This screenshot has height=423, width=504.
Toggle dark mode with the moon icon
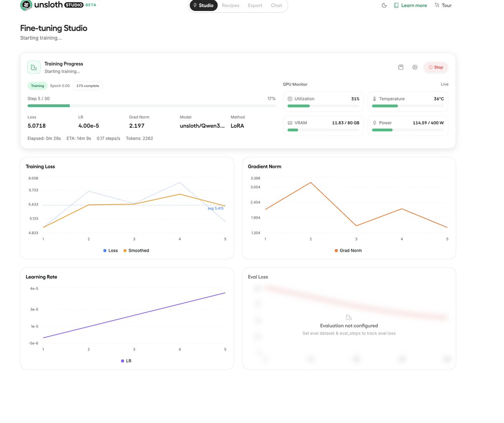pos(384,5)
